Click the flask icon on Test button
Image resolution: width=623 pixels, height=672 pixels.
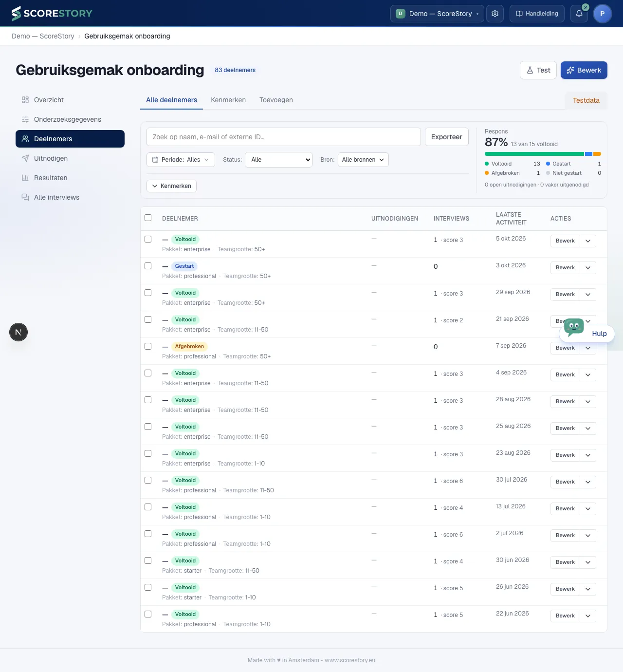[x=530, y=70]
